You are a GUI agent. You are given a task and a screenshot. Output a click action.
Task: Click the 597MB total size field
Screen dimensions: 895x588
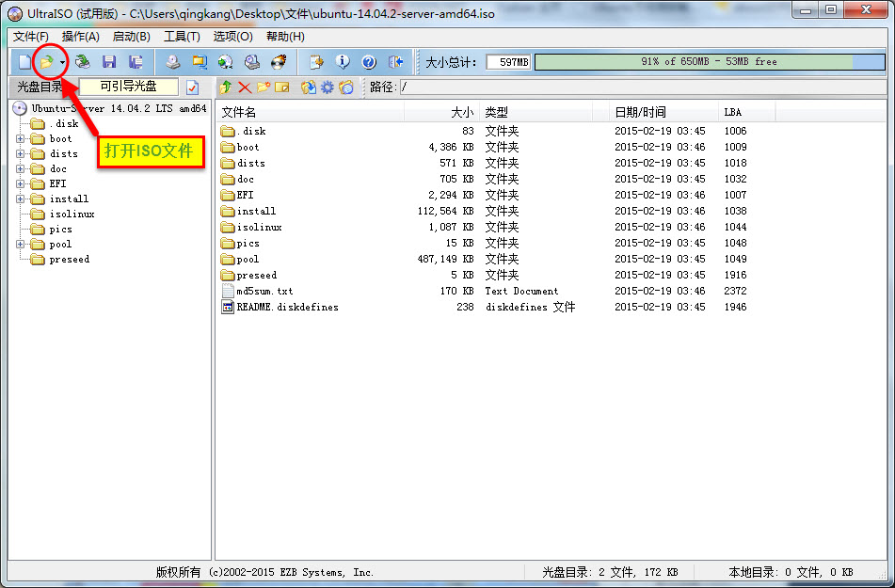(x=508, y=62)
